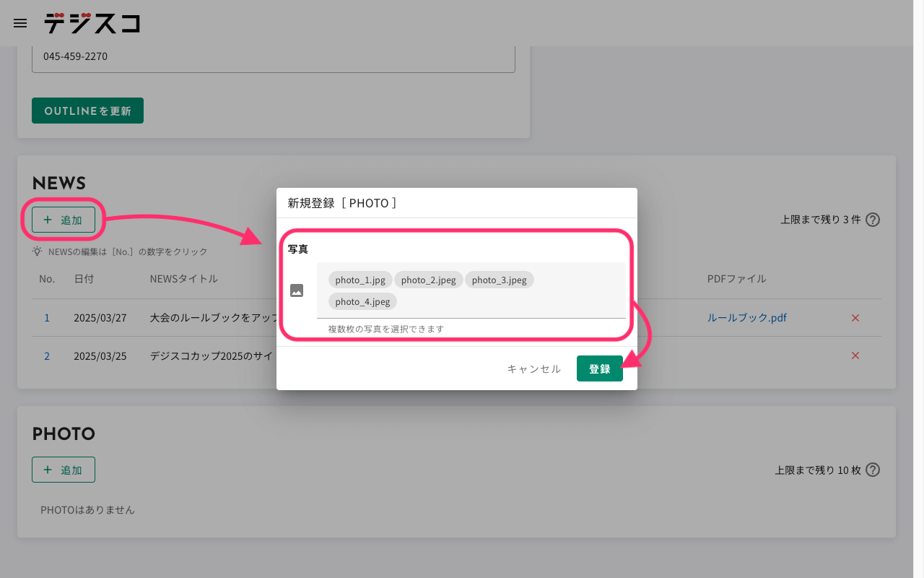Click the NEWS limit help question icon
924x578 pixels.
coord(873,220)
